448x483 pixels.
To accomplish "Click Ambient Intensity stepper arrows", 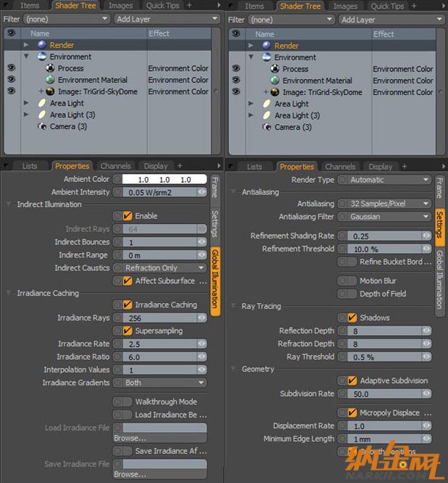I will point(202,192).
